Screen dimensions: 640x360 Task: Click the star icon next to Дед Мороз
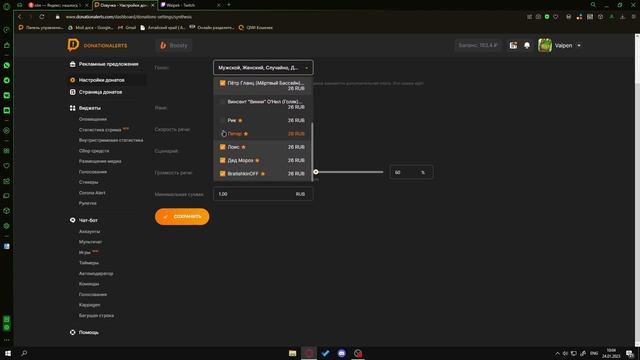pos(257,160)
